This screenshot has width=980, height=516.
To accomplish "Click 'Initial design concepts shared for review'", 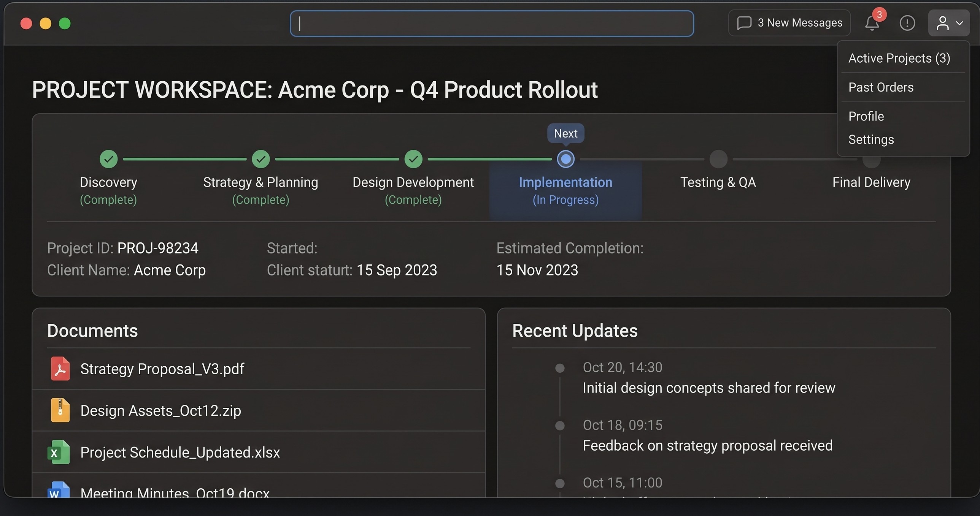I will 709,388.
